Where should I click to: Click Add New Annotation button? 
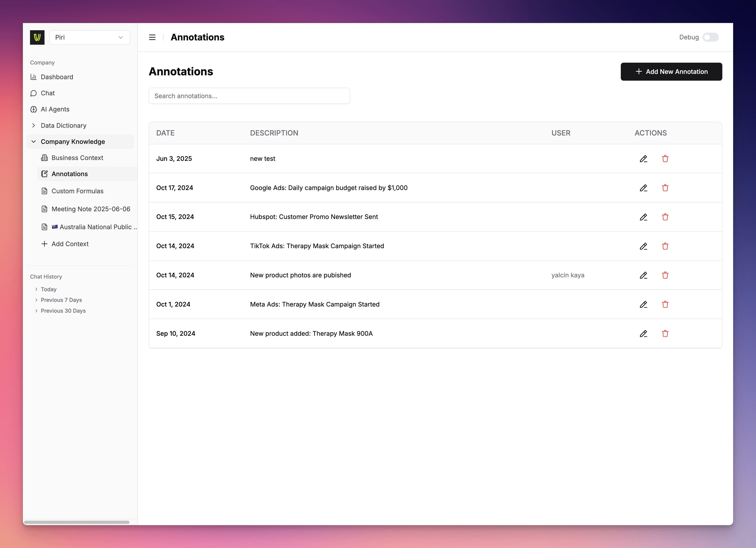671,72
